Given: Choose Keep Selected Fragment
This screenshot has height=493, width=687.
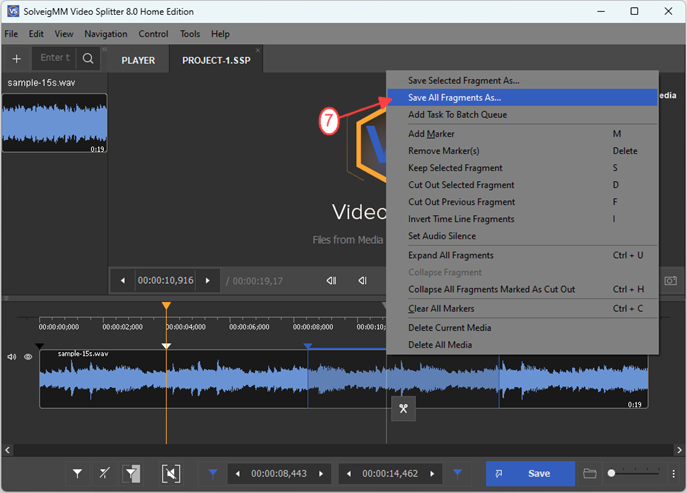Looking at the screenshot, I should click(x=522, y=168).
